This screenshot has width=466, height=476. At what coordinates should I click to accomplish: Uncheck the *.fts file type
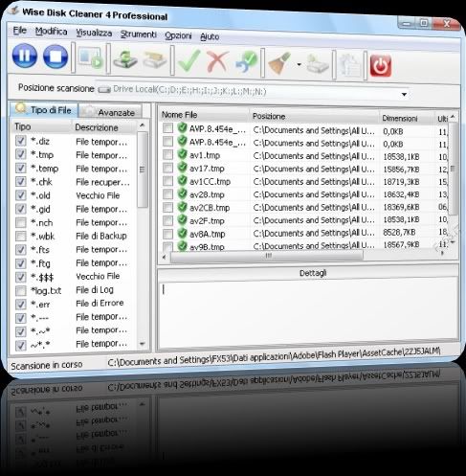pyautogui.click(x=20, y=250)
